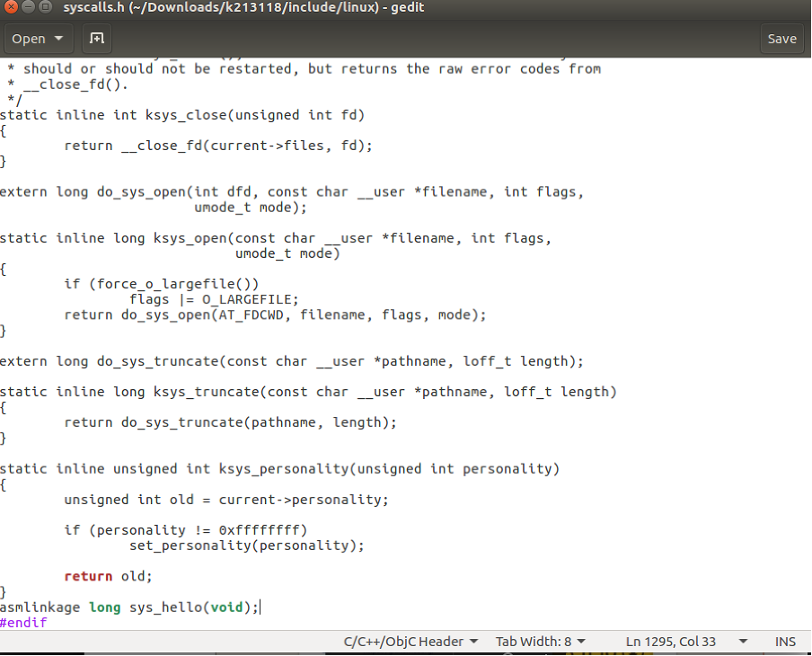Open the C/C++/ObjC Header language selector

[x=410, y=642]
